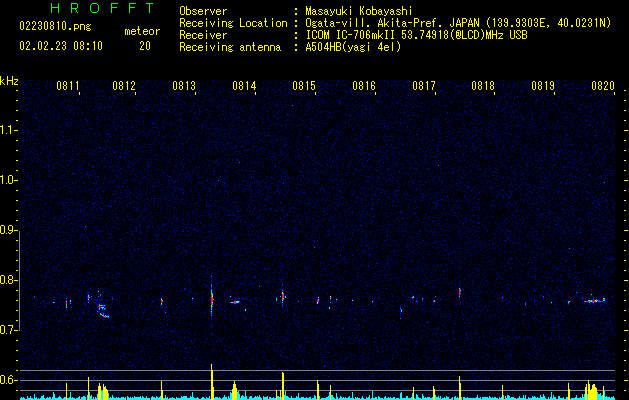Viewport: 629px width, 400px height.
Task: Click the 0.6 kHz axis label
Action: coord(9,380)
